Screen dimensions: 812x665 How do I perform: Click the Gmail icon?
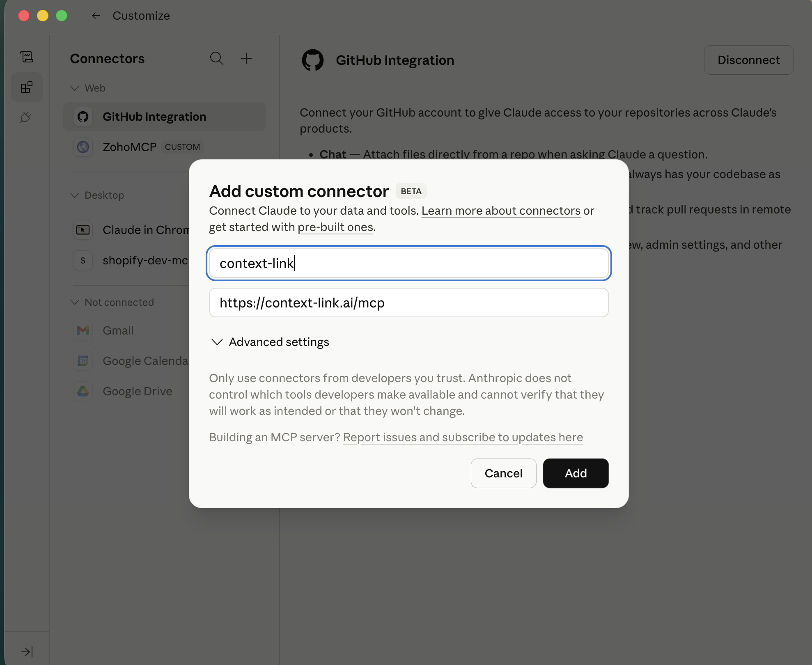(83, 330)
